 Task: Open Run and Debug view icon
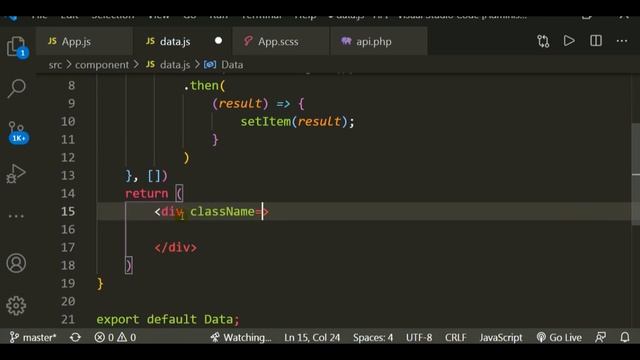point(16,173)
